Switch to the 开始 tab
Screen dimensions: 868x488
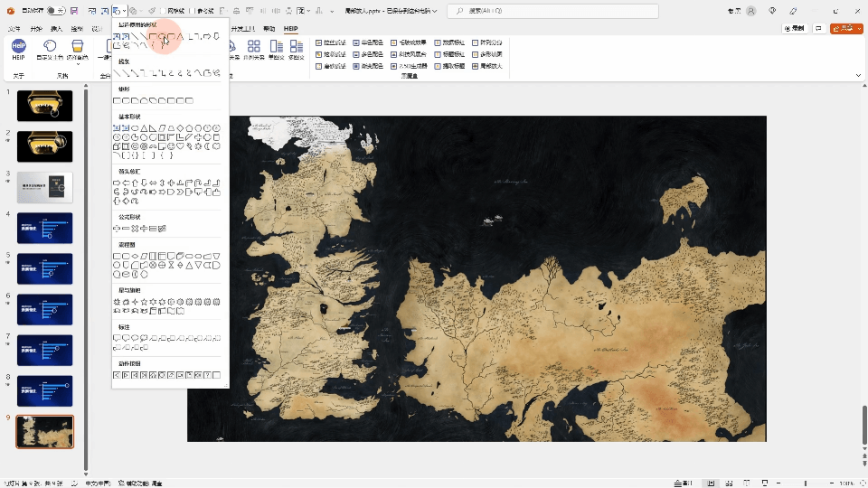pos(36,29)
